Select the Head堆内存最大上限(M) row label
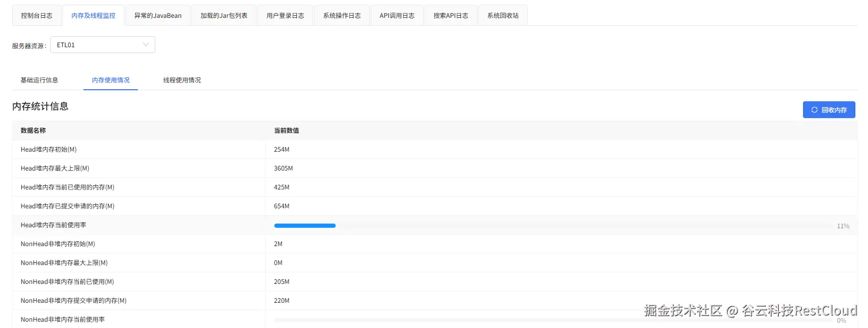Screen dimensions: 868x328 (x=55, y=168)
